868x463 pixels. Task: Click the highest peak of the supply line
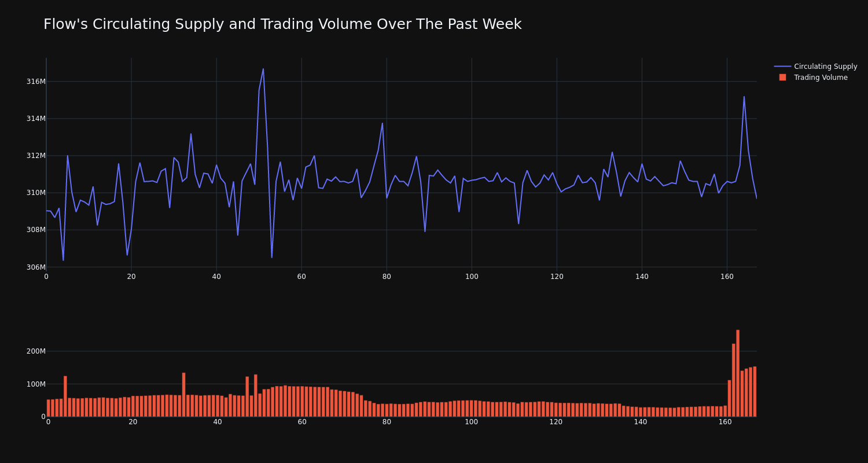[263, 69]
